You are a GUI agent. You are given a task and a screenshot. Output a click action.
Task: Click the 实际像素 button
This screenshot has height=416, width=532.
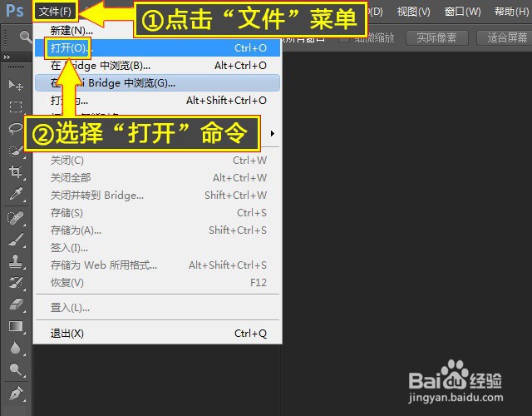coord(437,37)
